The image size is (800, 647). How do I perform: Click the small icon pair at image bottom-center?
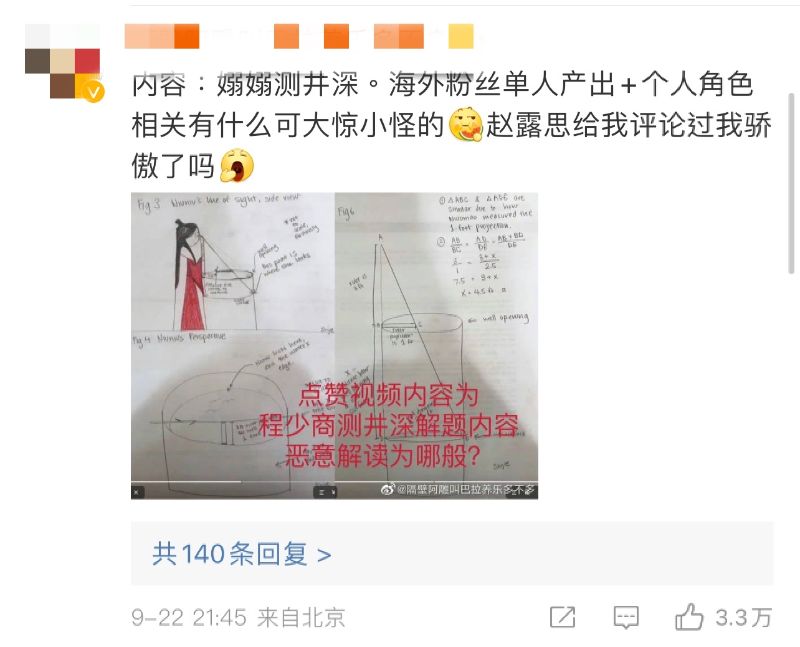coord(324,492)
